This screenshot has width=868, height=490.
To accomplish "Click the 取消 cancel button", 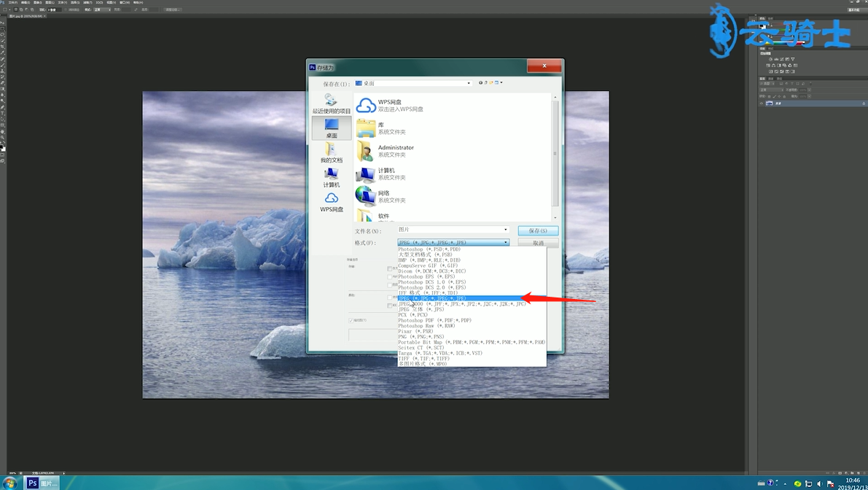I will [538, 243].
